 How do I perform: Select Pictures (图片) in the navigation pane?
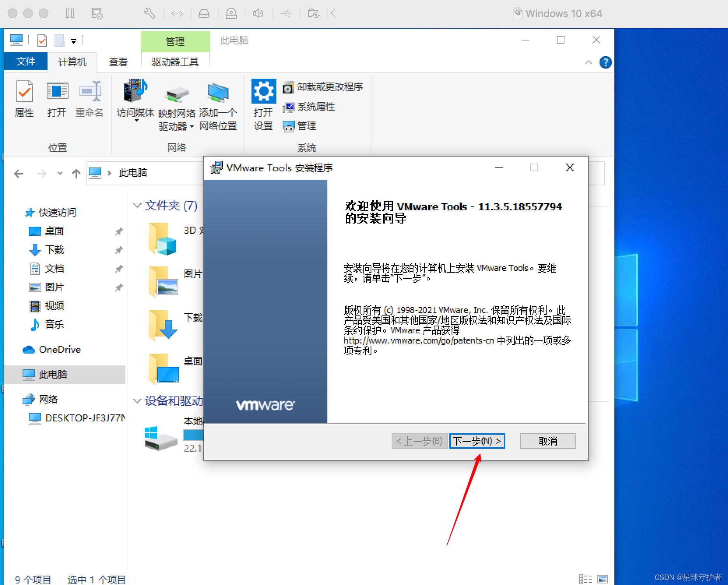(x=46, y=287)
